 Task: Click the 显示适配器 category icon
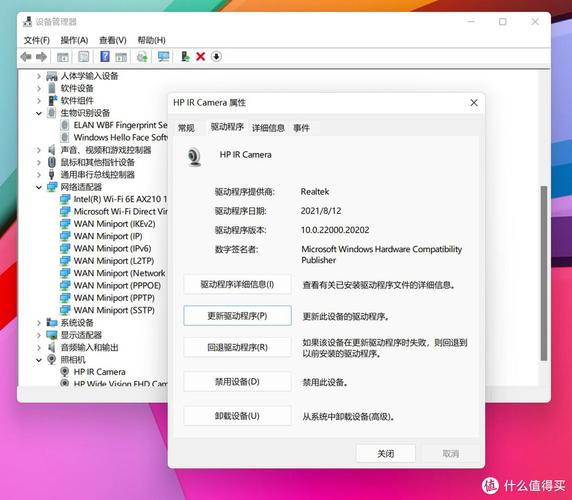[52, 335]
